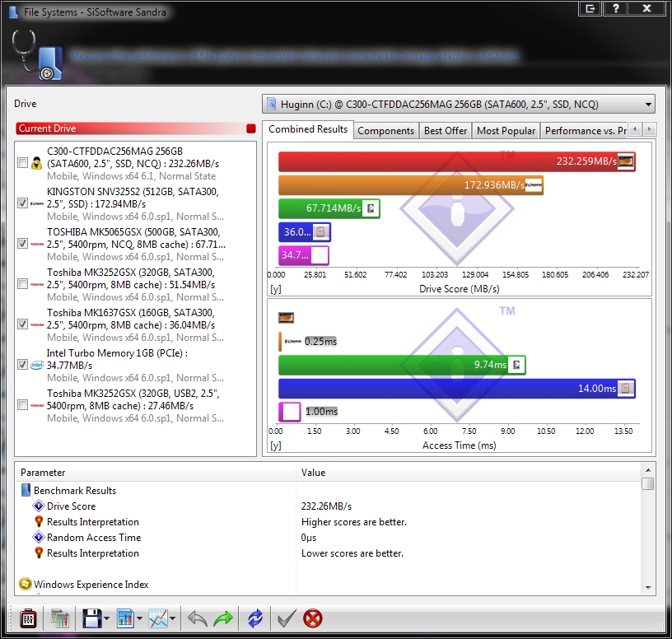Uncheck the TOSHIBA MK5065GSX checkbox
The height and width of the screenshot is (639, 672).
22,244
